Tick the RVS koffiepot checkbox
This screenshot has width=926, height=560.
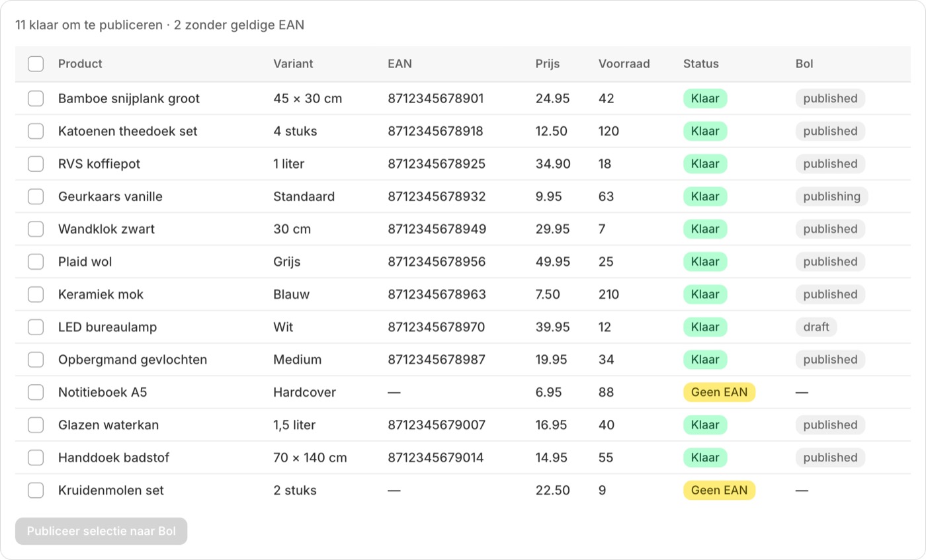(x=36, y=164)
